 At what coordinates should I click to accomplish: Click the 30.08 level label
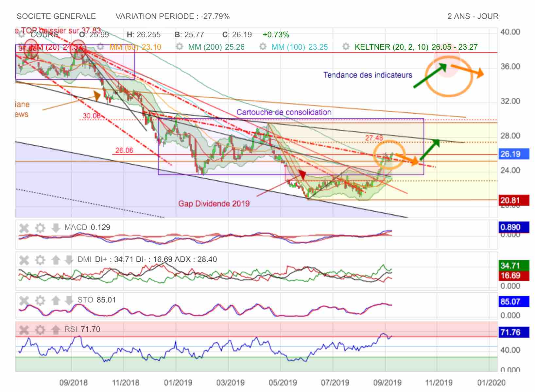[92, 116]
